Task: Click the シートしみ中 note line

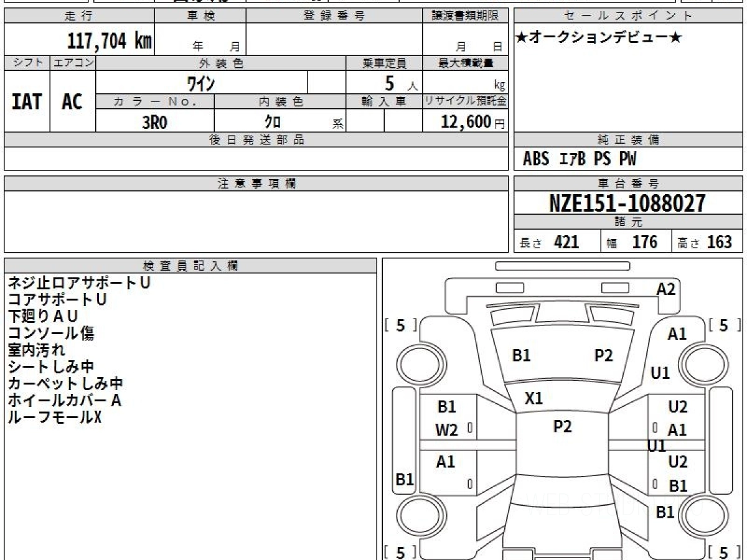Action: pyautogui.click(x=50, y=367)
